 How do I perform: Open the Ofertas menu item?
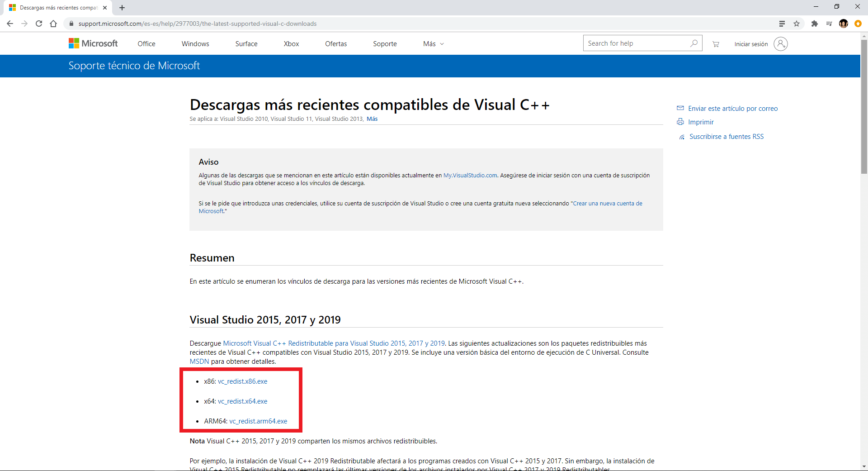pyautogui.click(x=336, y=44)
